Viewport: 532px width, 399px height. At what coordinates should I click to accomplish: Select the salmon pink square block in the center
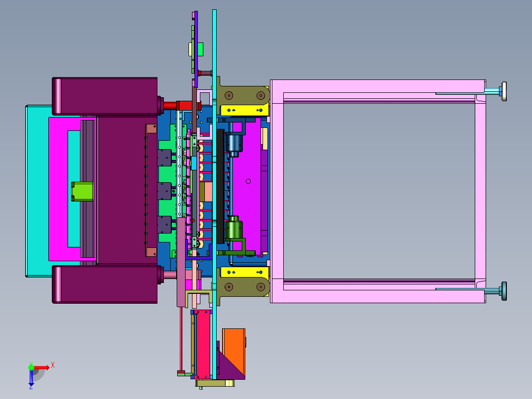[208, 192]
